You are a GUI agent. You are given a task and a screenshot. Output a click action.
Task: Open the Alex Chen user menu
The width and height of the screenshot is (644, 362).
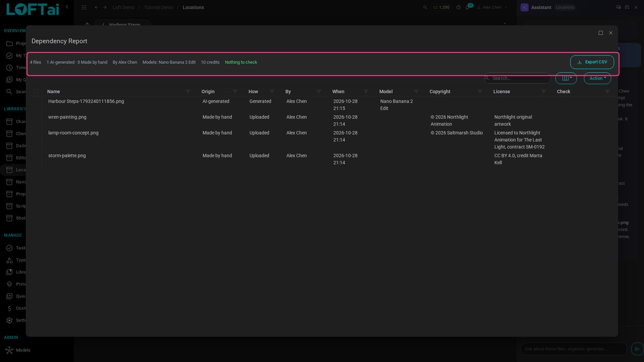coord(492,8)
